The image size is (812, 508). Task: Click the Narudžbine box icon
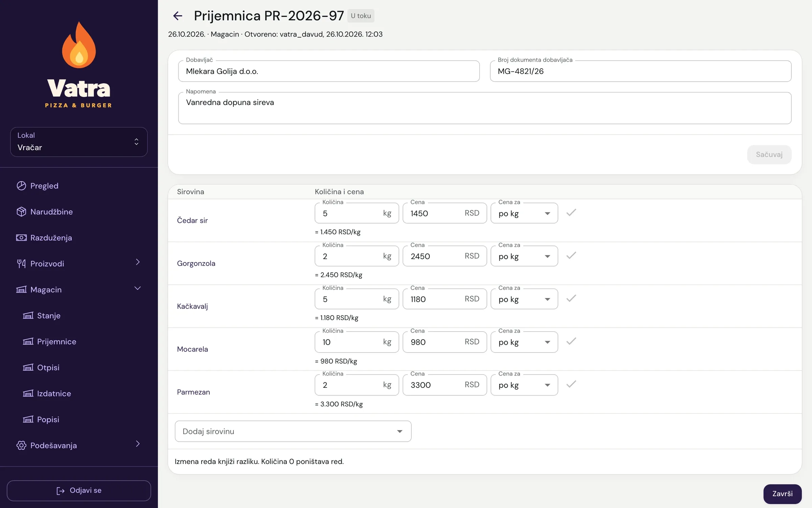[21, 212]
